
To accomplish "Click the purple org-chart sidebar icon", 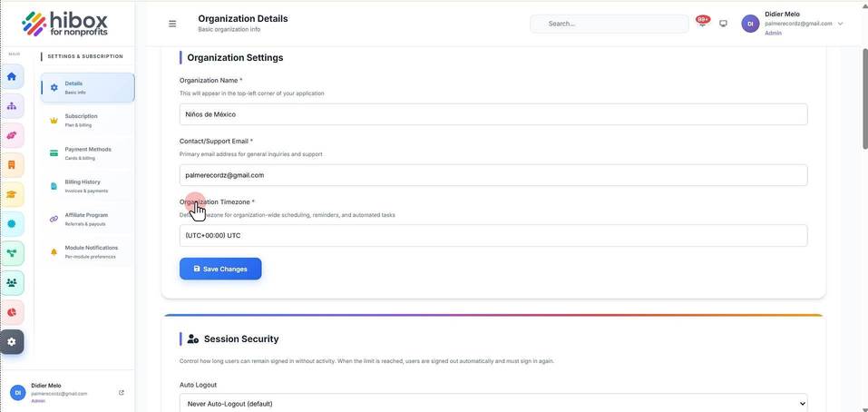I will [12, 106].
